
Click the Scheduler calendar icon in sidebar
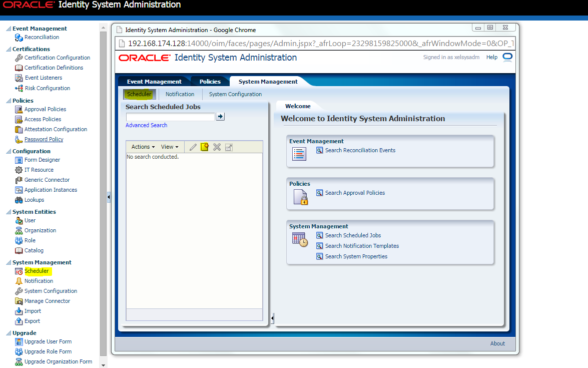(x=19, y=271)
